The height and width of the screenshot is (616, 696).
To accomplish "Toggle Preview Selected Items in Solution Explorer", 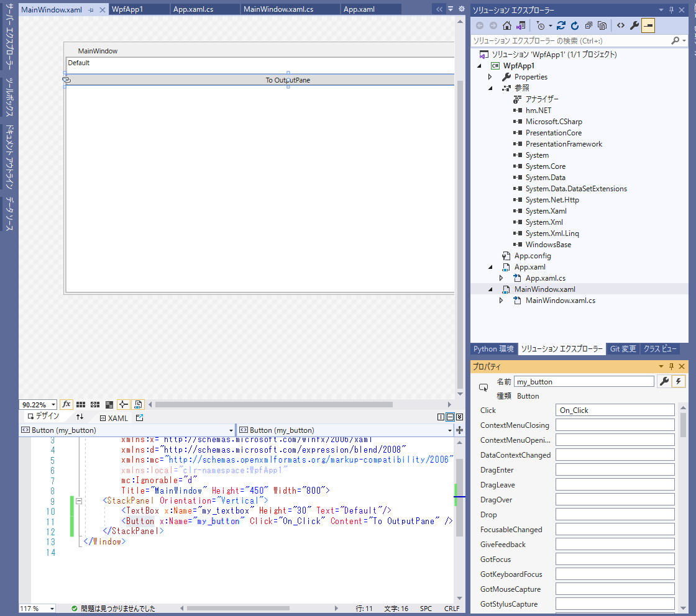I will 648,26.
